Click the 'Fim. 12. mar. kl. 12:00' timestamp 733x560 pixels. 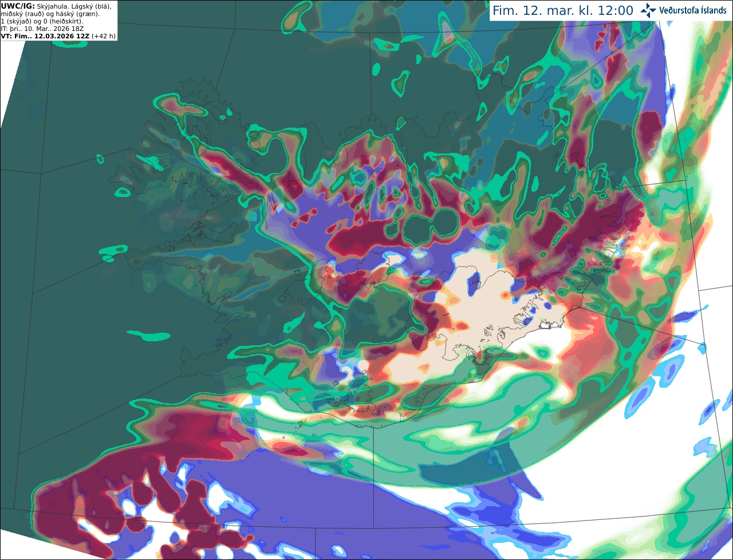click(563, 11)
